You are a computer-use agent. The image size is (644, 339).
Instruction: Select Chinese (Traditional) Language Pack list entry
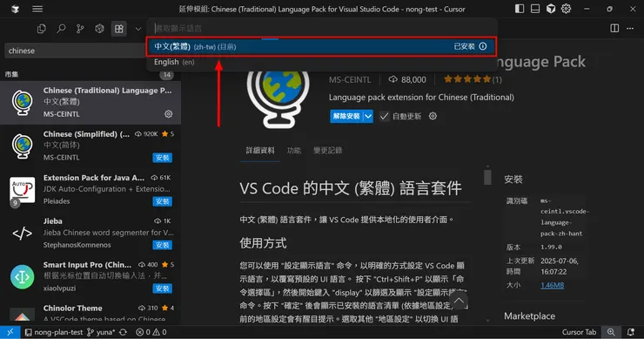(91, 103)
